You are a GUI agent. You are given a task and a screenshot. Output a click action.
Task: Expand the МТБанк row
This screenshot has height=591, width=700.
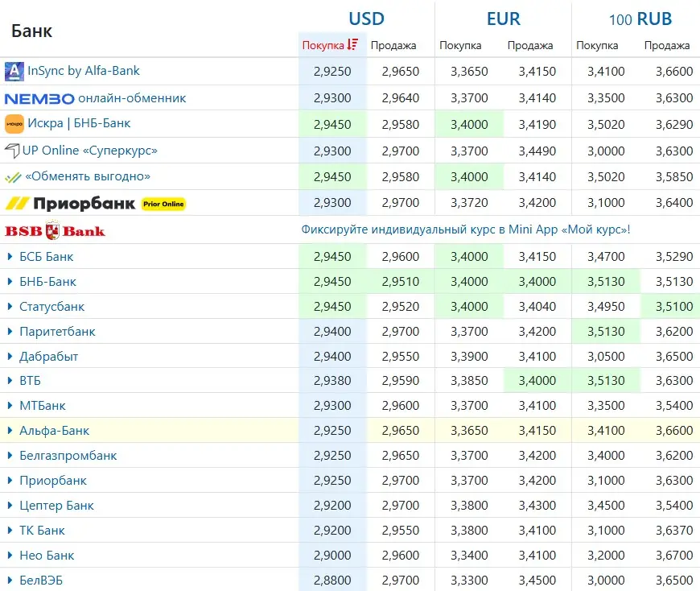coord(10,406)
